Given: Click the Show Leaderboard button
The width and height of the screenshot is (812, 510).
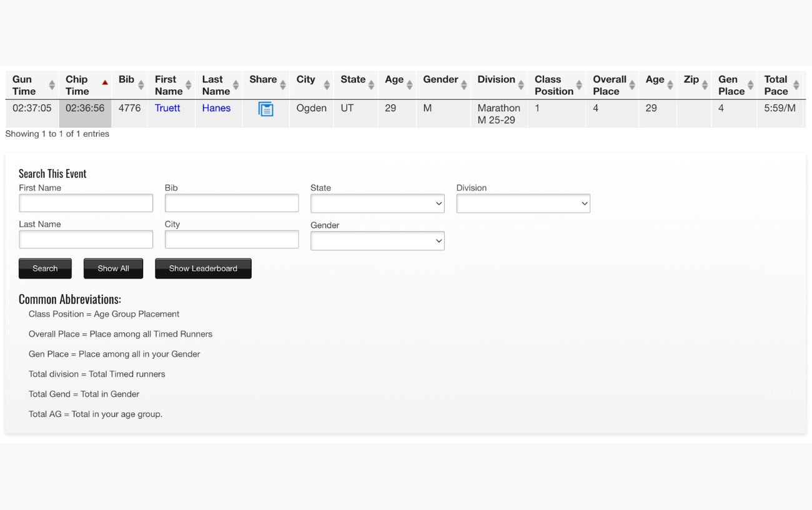Looking at the screenshot, I should pyautogui.click(x=203, y=268).
